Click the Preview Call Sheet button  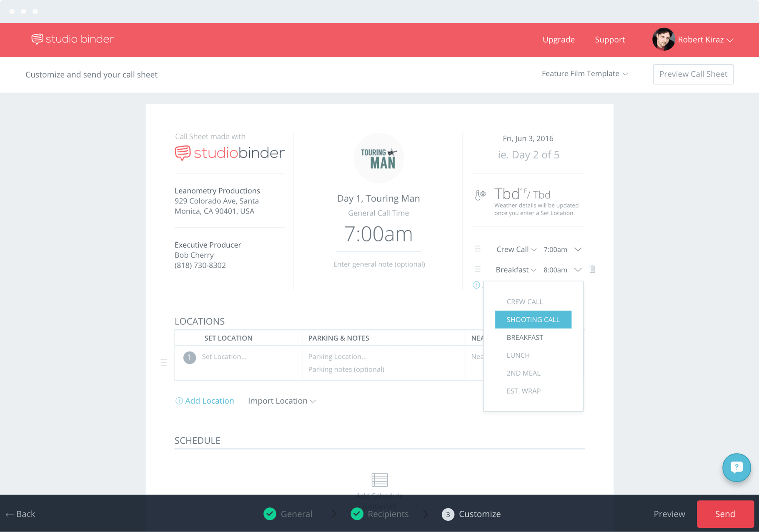click(x=693, y=74)
